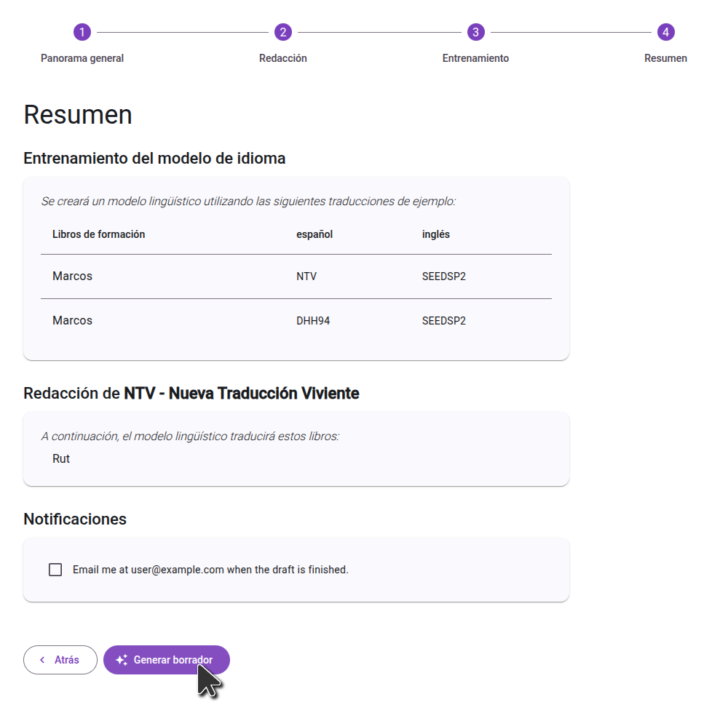This screenshot has height=705, width=728.
Task: Click the step 1 circle in stepper
Action: coord(82,32)
